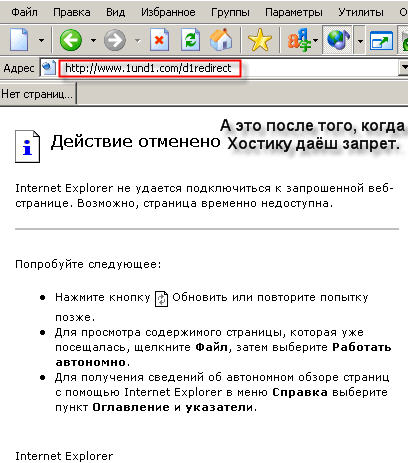Click the bold word Оглавление
Screen dimensions: 408x463
(131, 407)
